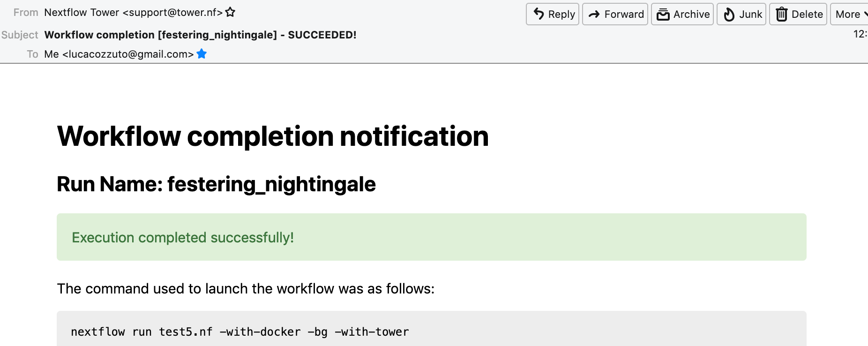The width and height of the screenshot is (868, 346).
Task: Click the Forward button label
Action: [x=624, y=15]
